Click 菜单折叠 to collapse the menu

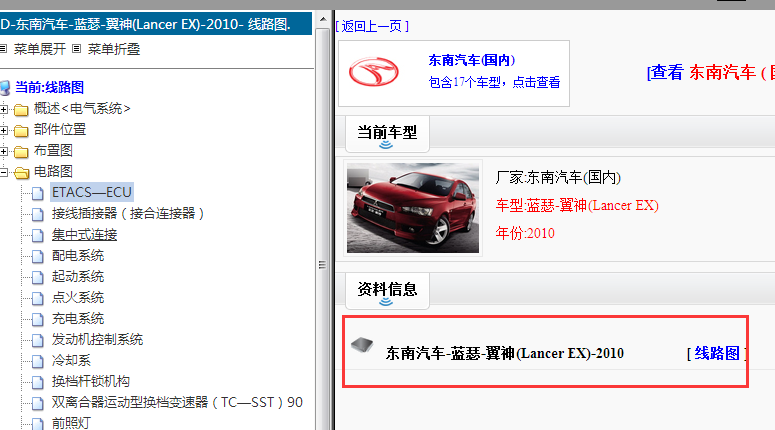click(x=114, y=49)
